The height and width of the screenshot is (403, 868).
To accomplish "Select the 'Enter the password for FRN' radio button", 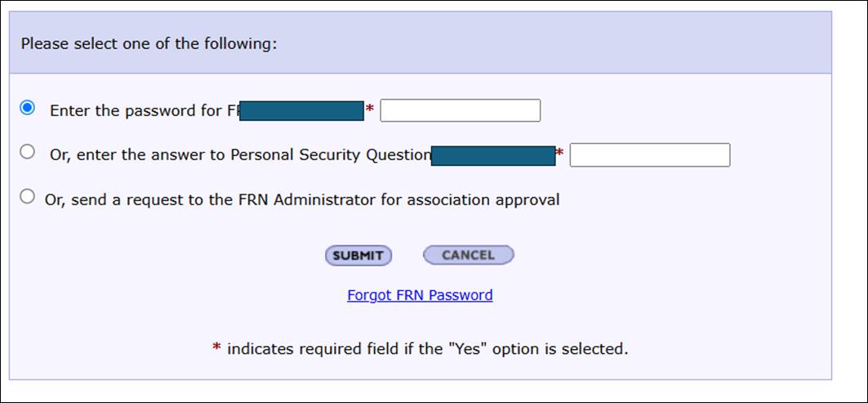I will click(x=28, y=108).
